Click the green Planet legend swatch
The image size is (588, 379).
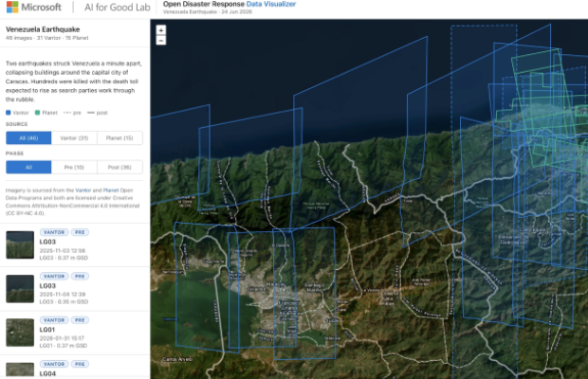tap(37, 113)
